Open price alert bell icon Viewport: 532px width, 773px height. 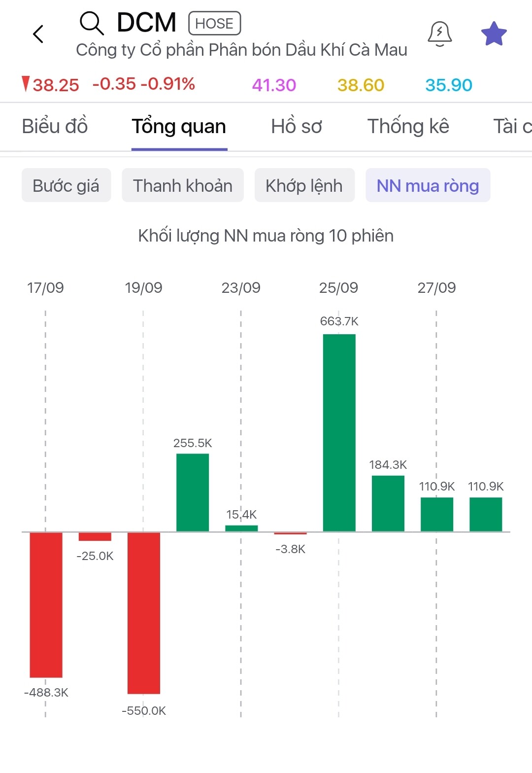point(439,34)
